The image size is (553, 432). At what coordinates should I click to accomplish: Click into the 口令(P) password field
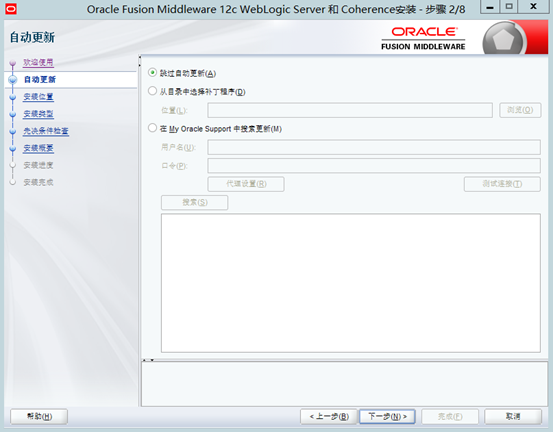[374, 165]
